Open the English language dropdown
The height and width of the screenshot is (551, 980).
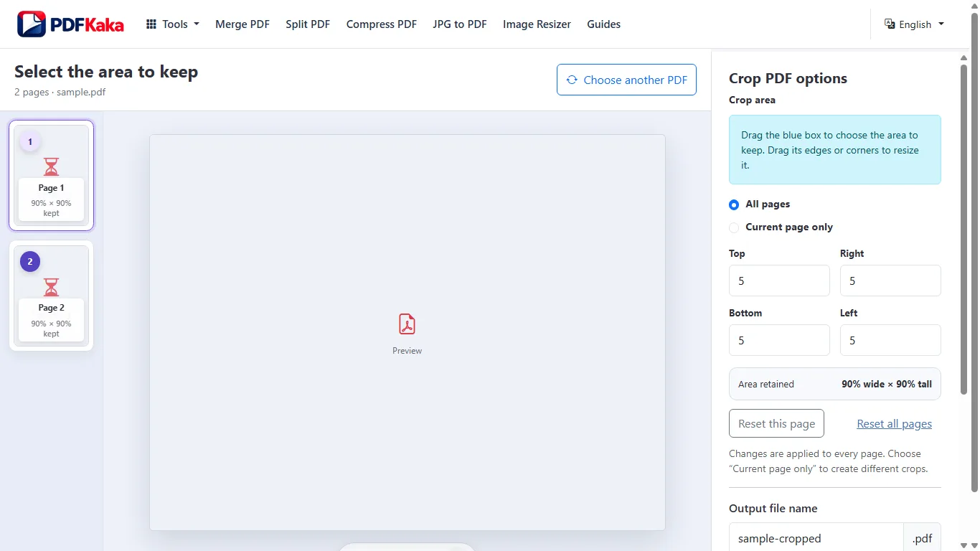coord(915,24)
